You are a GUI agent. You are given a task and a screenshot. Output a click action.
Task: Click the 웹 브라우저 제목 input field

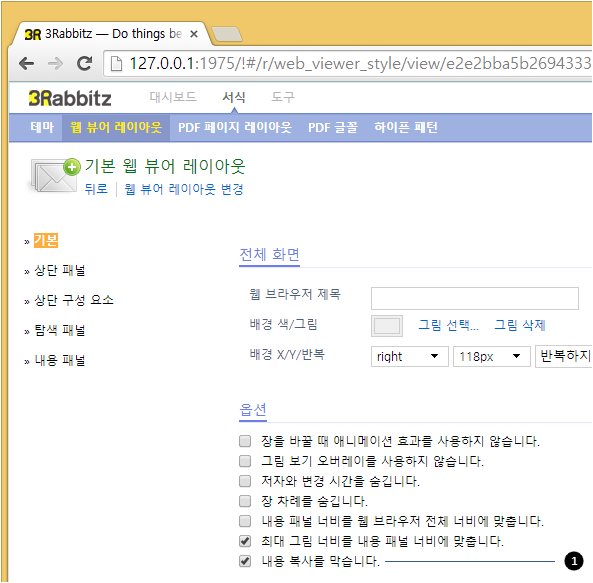point(475,299)
